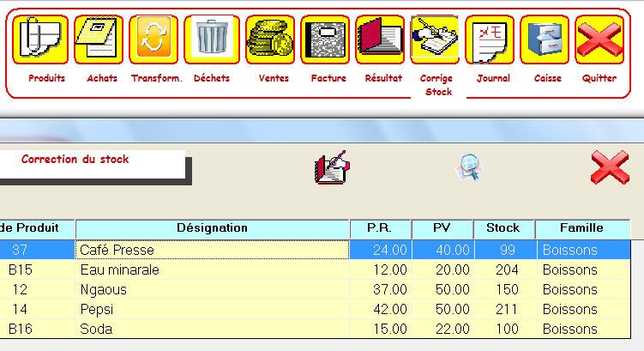Click product code B15 cell
The image size is (644, 351).
[x=37, y=269]
